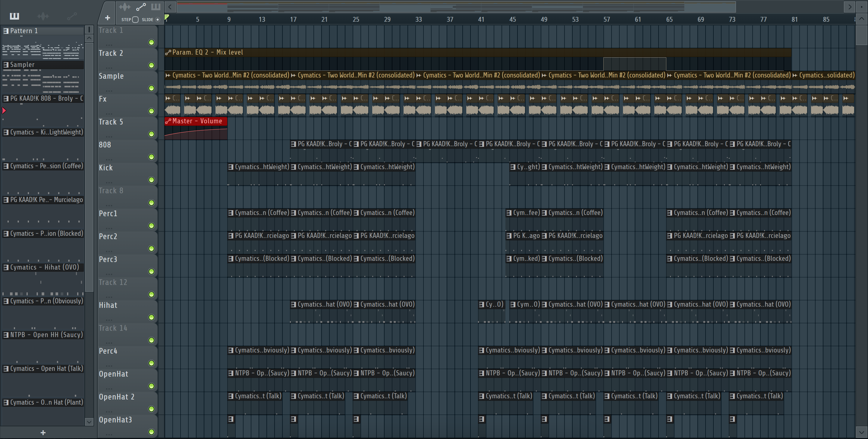Add new pattern with the bottom plus button
Image resolution: width=868 pixels, height=439 pixels.
(x=43, y=433)
